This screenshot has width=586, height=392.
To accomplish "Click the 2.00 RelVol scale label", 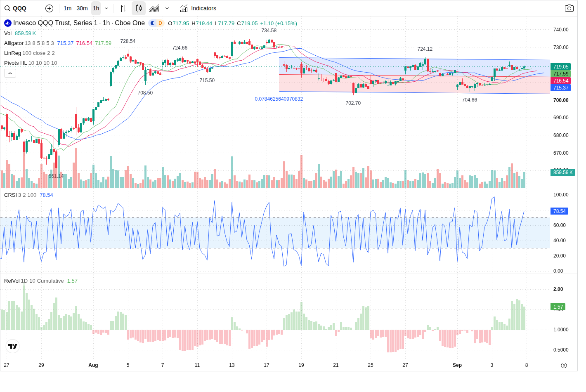I will click(558, 289).
